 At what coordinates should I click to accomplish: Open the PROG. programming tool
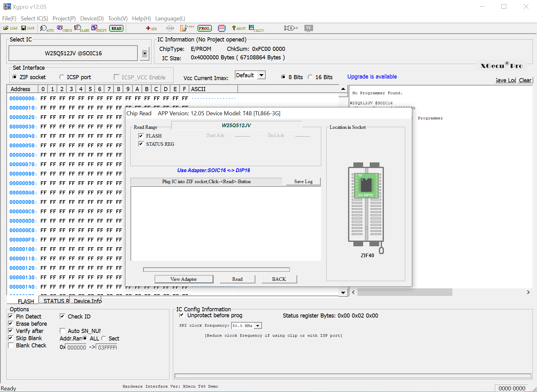tap(204, 28)
